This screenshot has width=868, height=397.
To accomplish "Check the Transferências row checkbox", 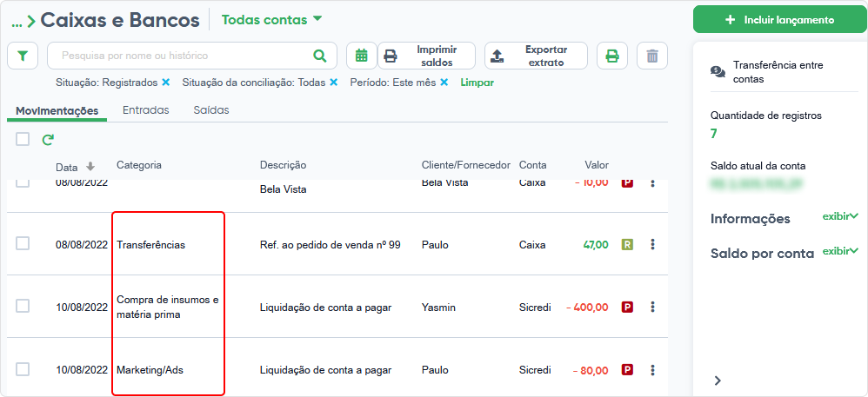I will (x=23, y=243).
